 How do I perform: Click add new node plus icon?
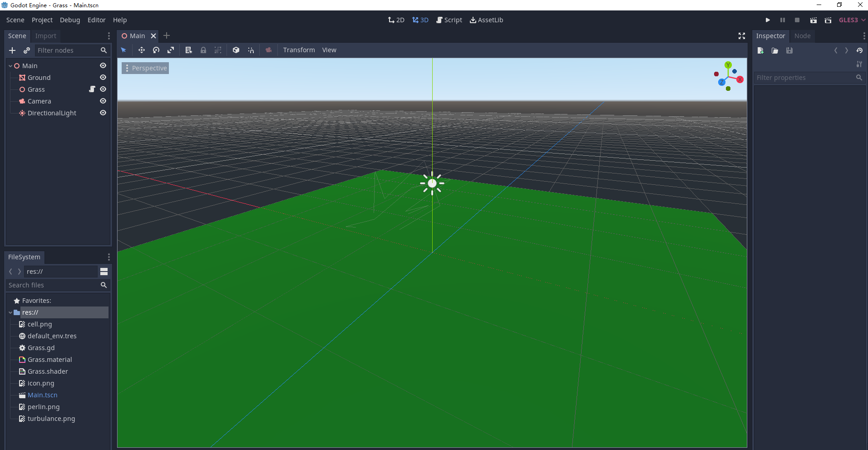[12, 50]
